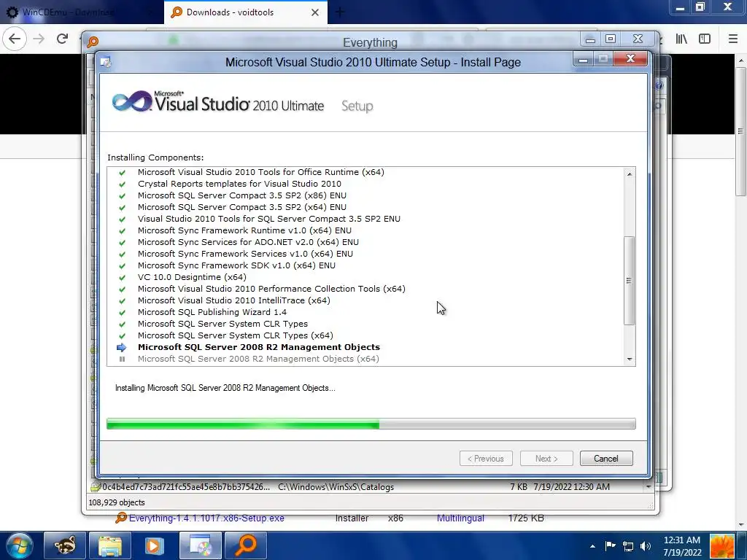Screen dimensions: 747x560
Task: Click blue arrow icon beside Management Objects
Action: click(122, 347)
